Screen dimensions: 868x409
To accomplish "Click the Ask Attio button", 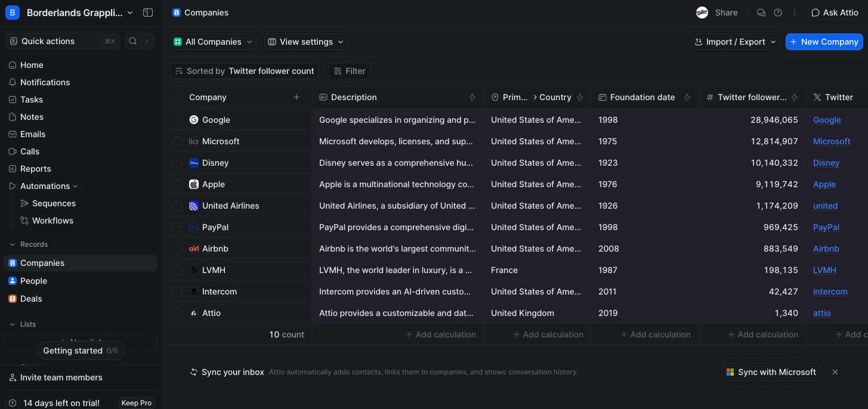I will (835, 13).
